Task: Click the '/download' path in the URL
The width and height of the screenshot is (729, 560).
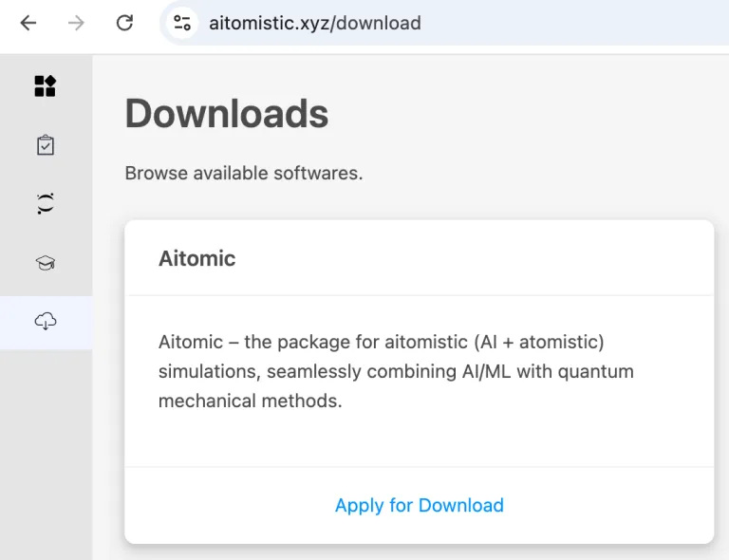Action: (376, 23)
